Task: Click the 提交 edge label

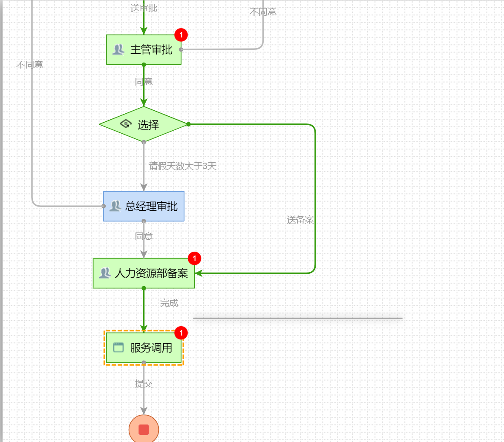Action: [144, 384]
